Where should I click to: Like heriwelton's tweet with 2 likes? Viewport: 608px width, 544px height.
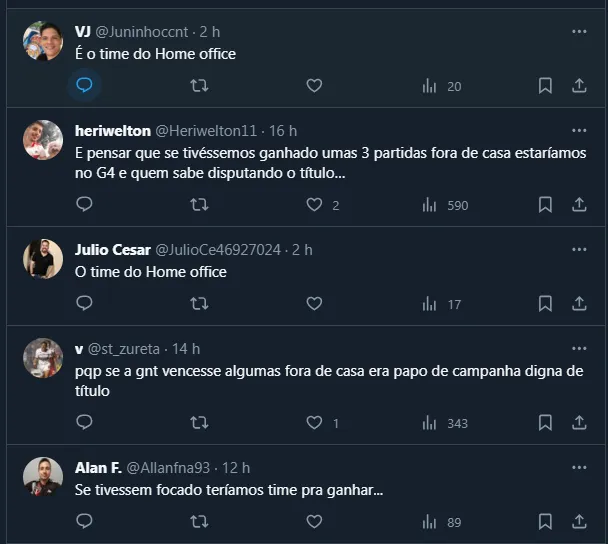(x=314, y=204)
